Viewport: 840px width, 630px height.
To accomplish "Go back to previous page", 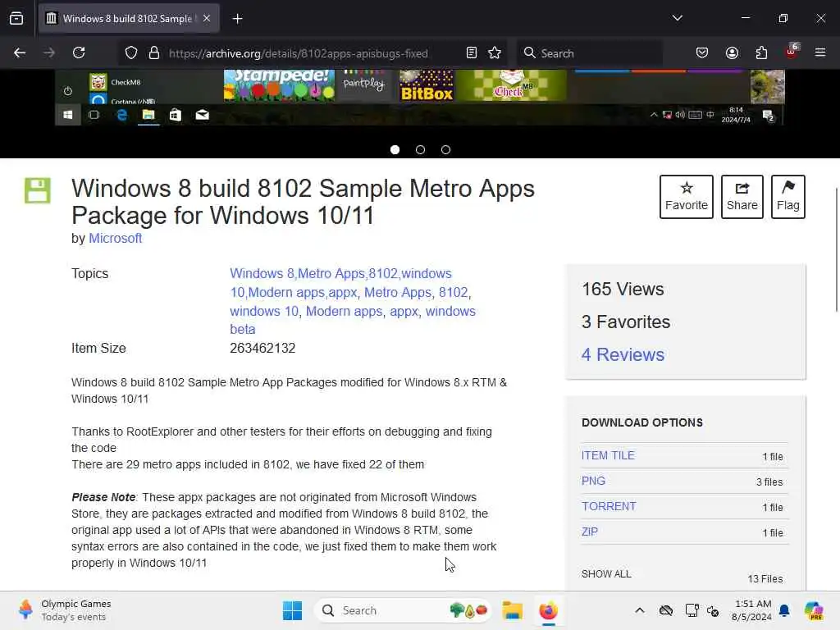I will [x=20, y=52].
